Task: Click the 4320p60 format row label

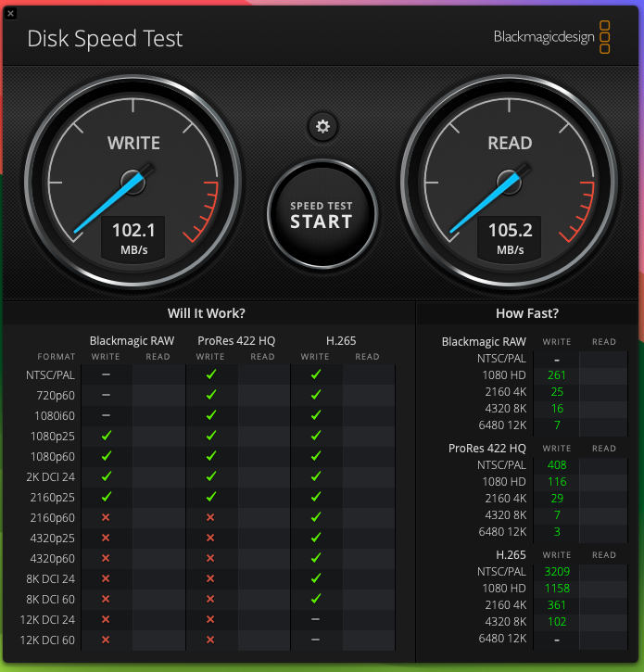Action: click(x=52, y=558)
